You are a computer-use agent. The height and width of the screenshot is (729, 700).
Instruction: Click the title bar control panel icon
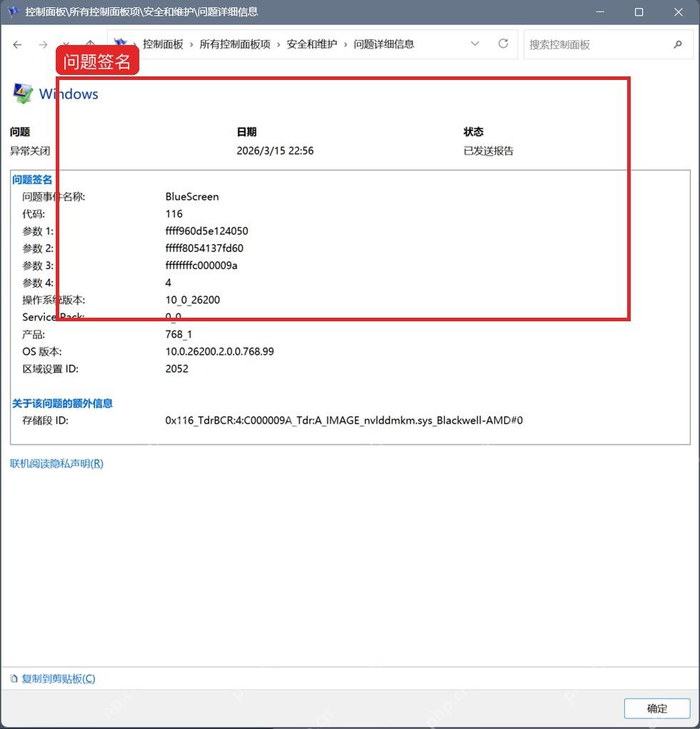[14, 11]
